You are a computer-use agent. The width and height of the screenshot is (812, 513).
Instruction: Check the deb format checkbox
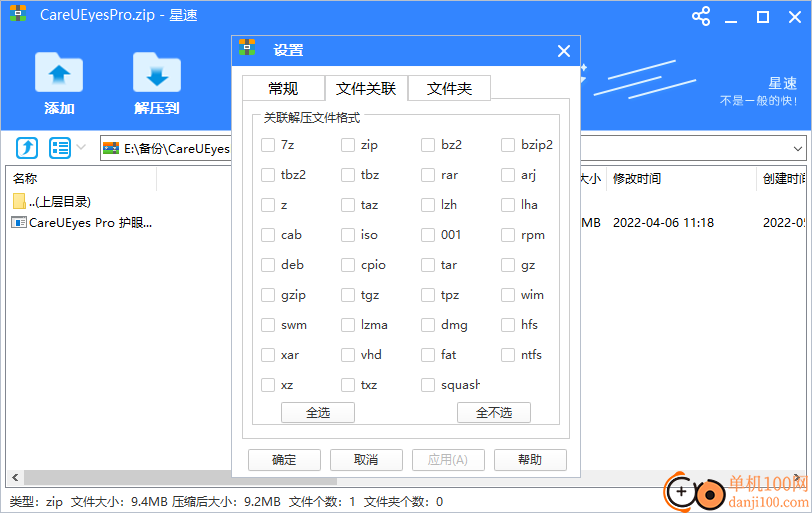pyautogui.click(x=268, y=265)
